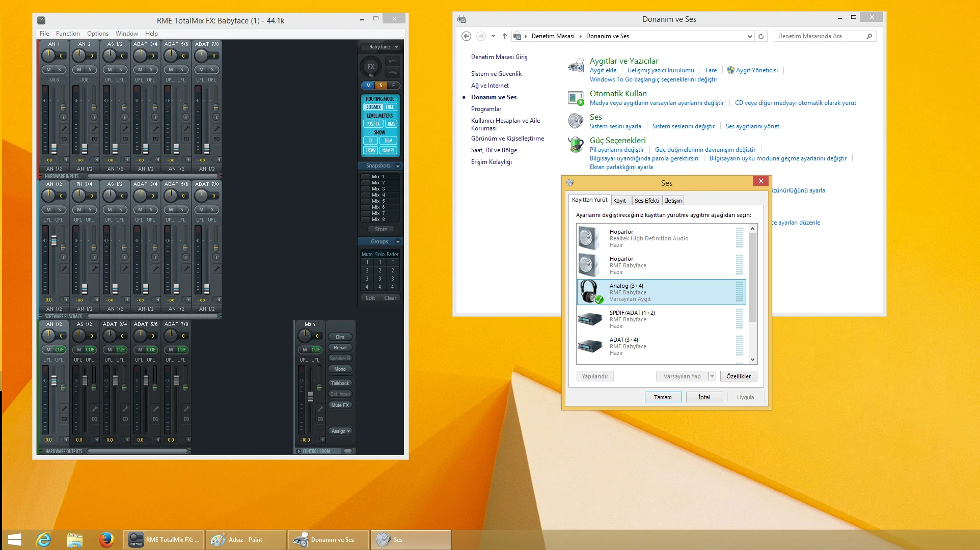
Task: Open the Function menu in TotalMix
Action: pos(68,34)
